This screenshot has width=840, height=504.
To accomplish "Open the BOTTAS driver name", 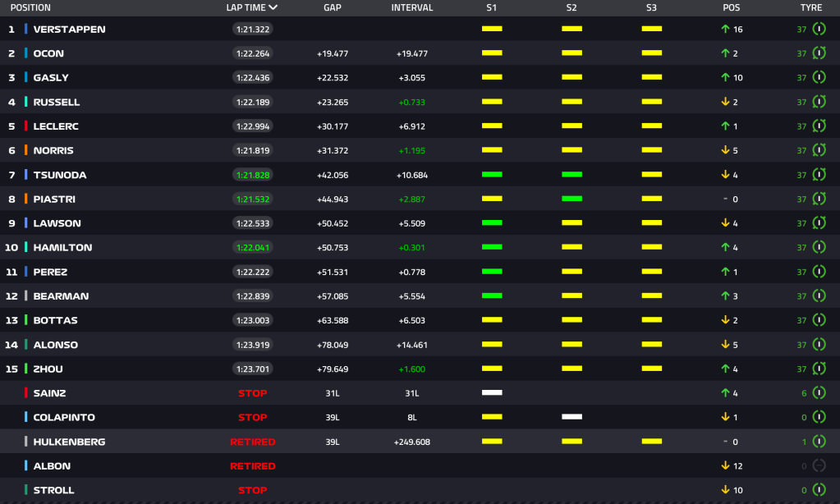I will pos(55,320).
